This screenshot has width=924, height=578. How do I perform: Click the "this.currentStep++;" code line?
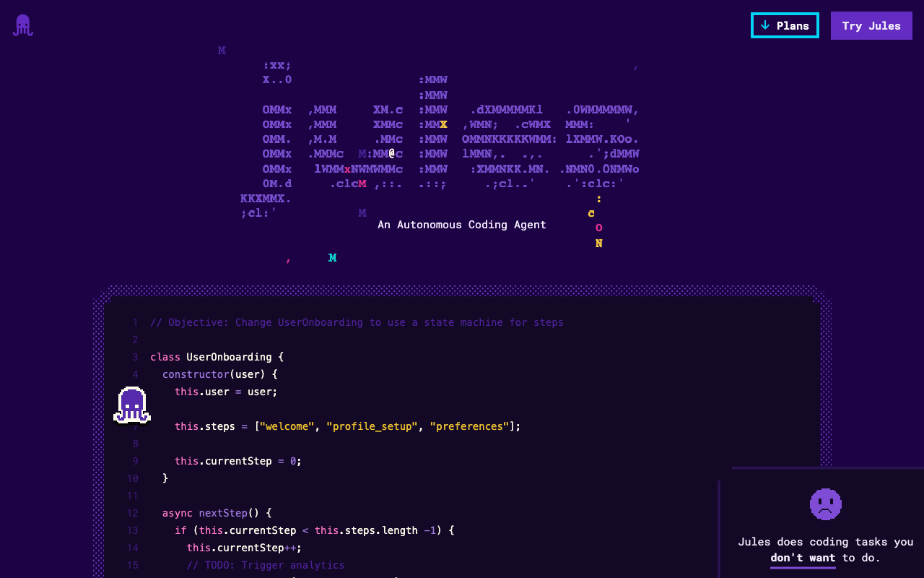coord(244,548)
